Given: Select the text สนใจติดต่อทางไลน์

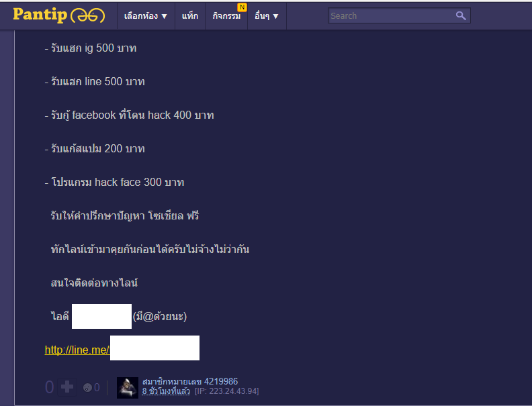Looking at the screenshot, I should pos(94,283).
